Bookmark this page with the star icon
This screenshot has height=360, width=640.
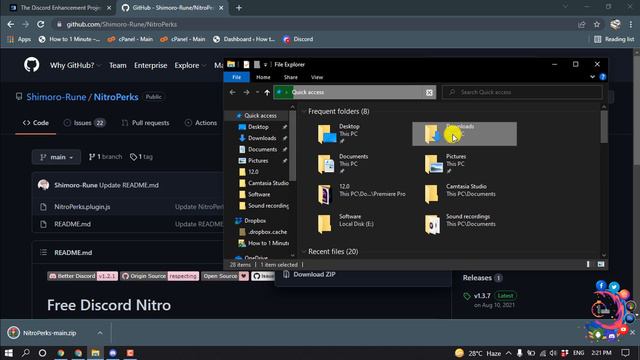[597, 24]
